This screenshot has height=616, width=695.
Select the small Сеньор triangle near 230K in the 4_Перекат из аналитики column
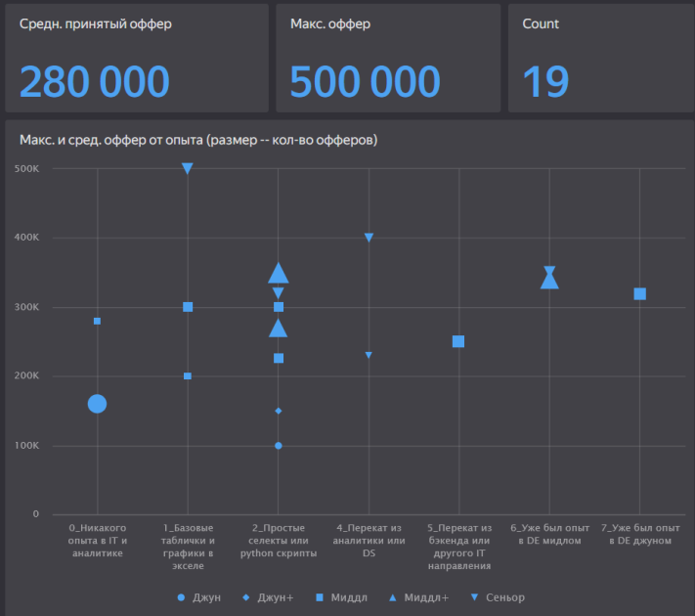[369, 355]
